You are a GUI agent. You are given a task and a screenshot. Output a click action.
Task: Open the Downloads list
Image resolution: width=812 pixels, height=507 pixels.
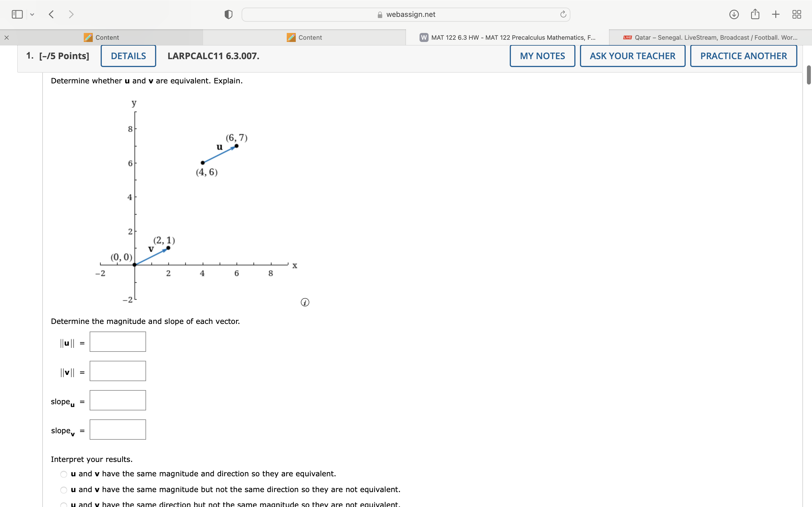pyautogui.click(x=734, y=14)
